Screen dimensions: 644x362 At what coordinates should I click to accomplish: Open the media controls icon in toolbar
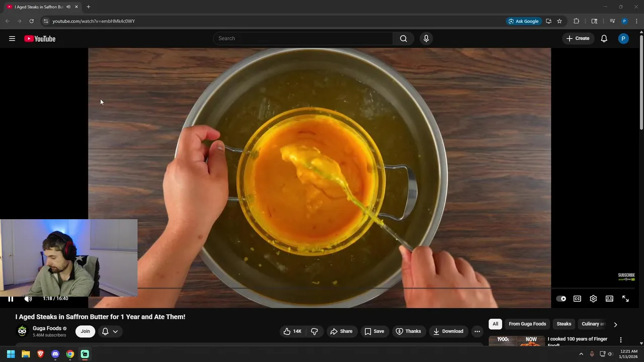[x=612, y=21]
